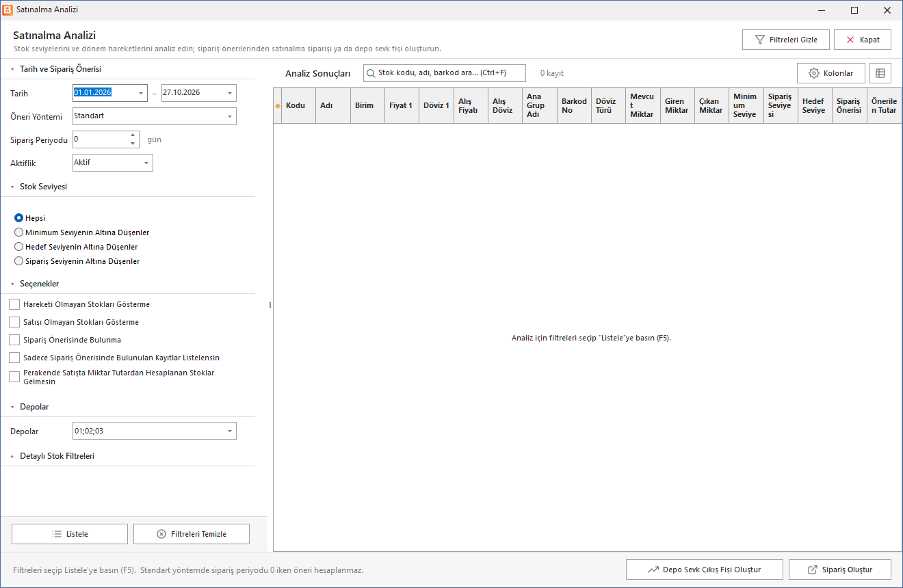Hide filters with Filtreleri Gizle

[786, 40]
